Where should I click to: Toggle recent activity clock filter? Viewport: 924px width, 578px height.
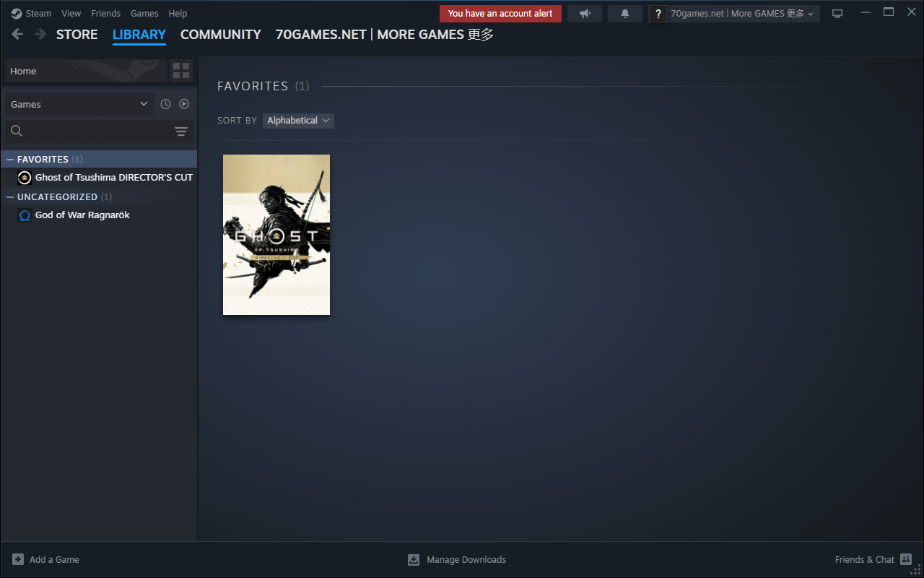tap(165, 104)
